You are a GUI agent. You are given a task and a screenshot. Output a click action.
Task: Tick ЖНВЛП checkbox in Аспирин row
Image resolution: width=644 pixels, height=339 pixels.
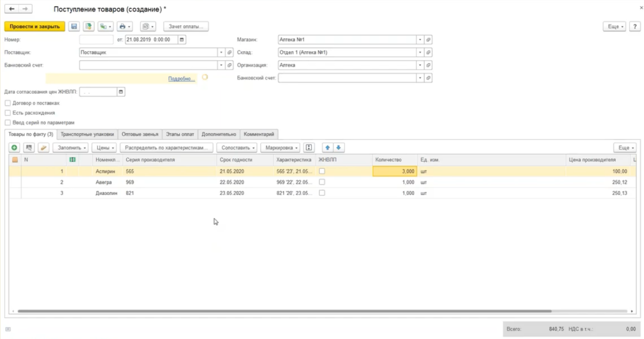point(322,172)
